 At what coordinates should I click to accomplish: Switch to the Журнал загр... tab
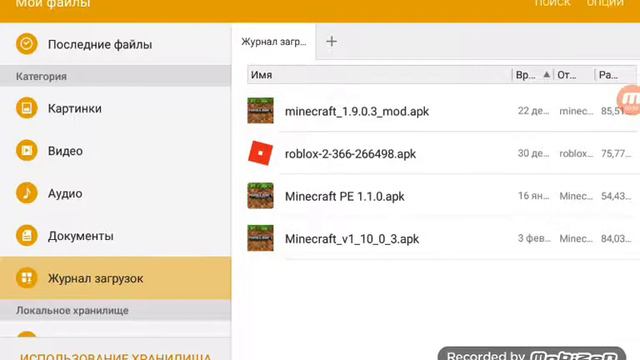point(273,42)
